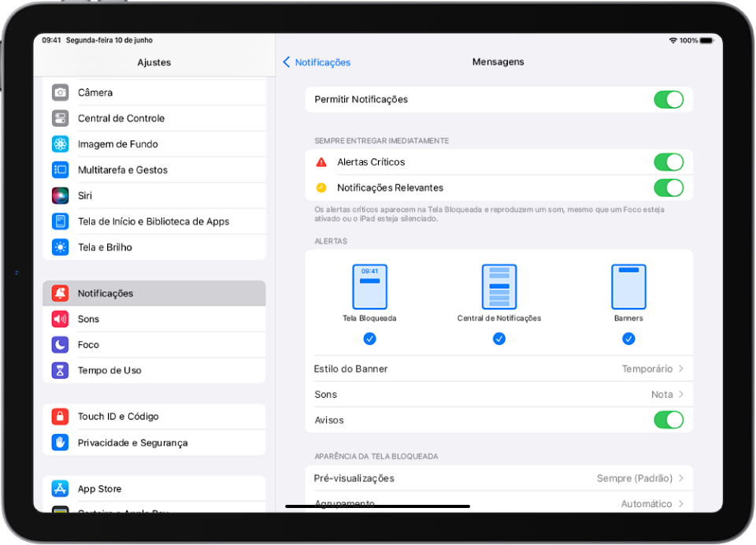Tap the Imagem de Fundo flower icon
The width and height of the screenshot is (756, 545).
(61, 143)
